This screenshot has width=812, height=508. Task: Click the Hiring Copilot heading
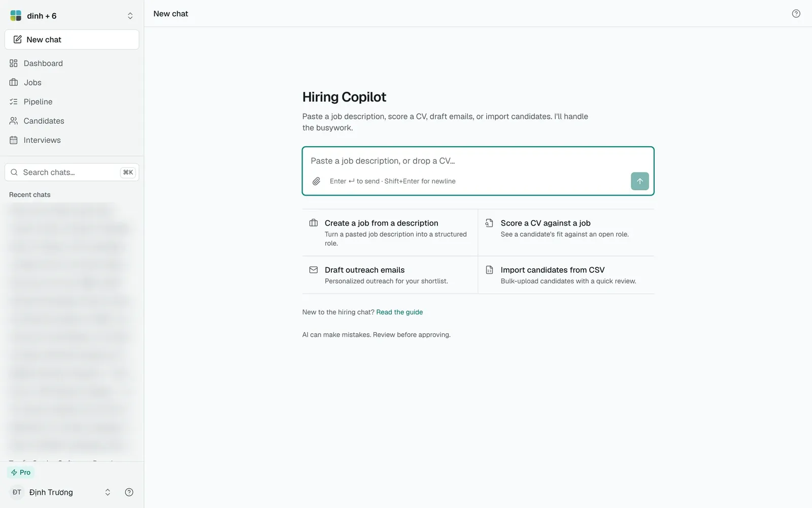344,97
